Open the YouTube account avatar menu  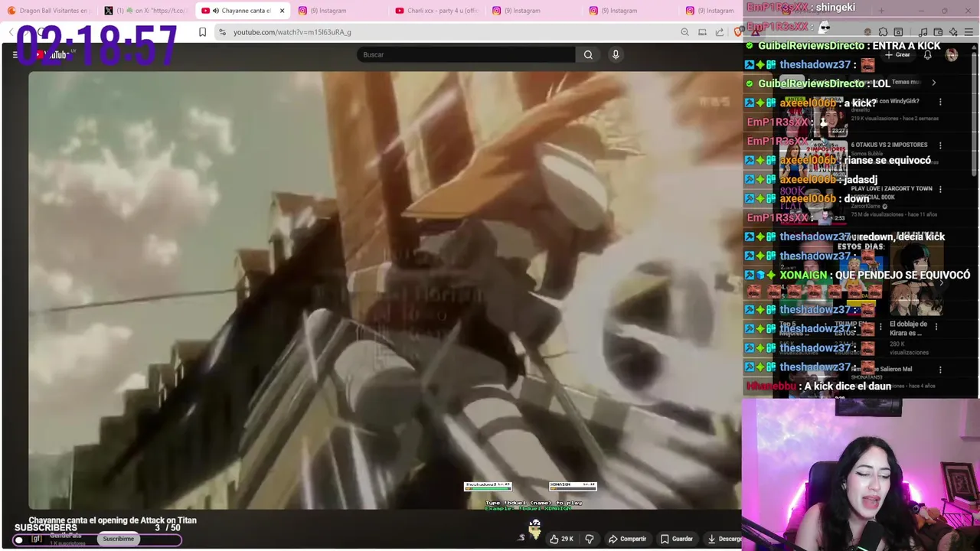(x=952, y=55)
